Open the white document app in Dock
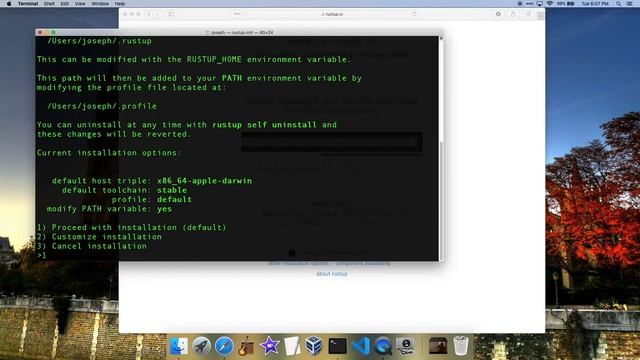The width and height of the screenshot is (640, 360). (292, 346)
